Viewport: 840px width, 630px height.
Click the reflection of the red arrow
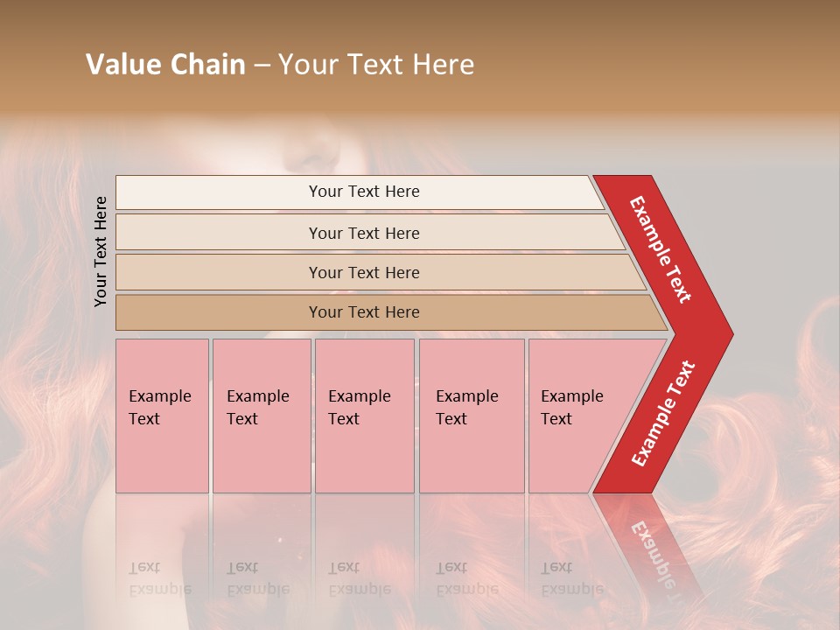(x=648, y=546)
